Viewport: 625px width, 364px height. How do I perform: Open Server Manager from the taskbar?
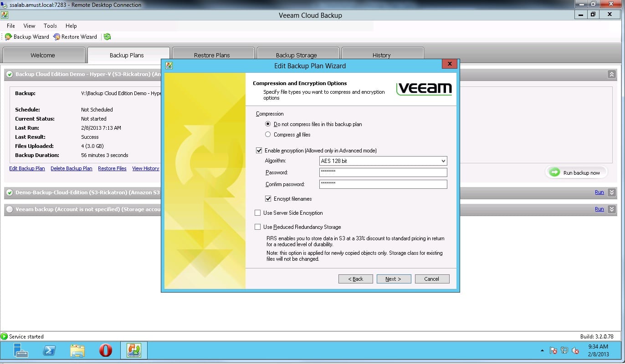point(20,350)
